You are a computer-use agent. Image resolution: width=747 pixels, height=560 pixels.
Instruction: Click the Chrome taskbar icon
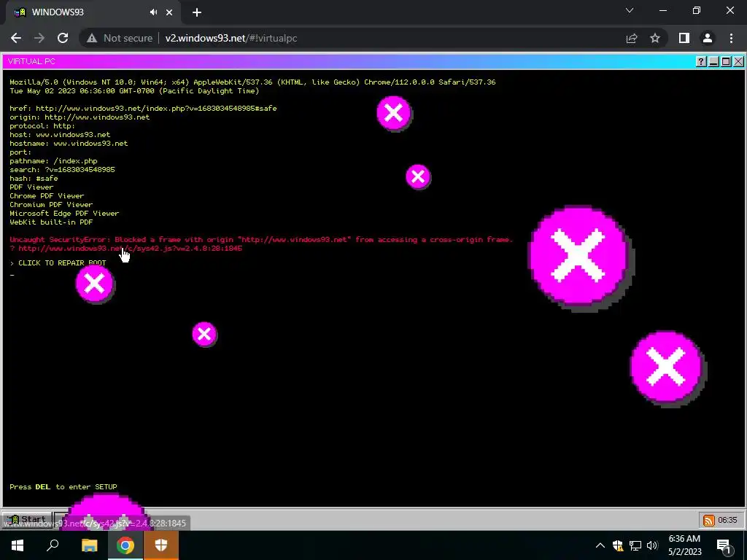pyautogui.click(x=125, y=545)
